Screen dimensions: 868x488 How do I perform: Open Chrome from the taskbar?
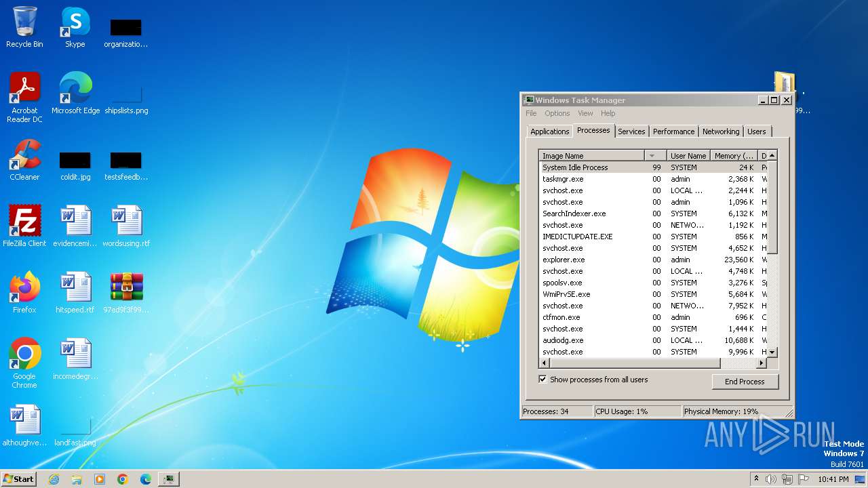[x=123, y=479]
